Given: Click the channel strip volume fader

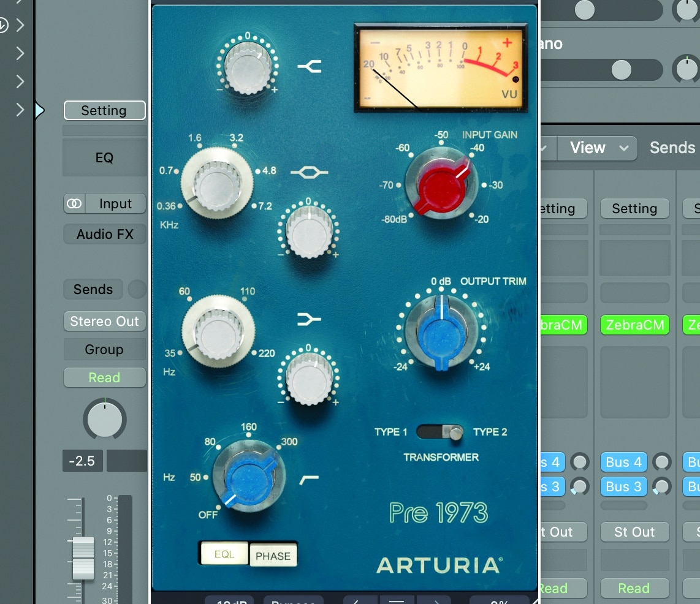Looking at the screenshot, I should (x=83, y=557).
